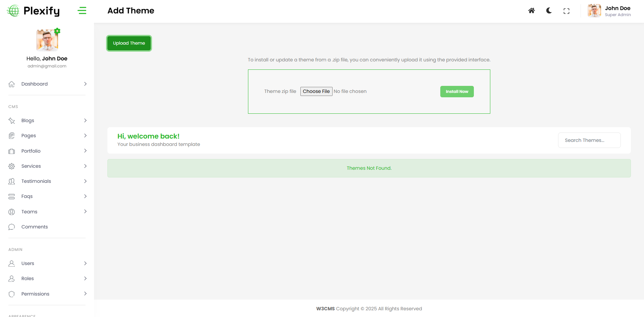Screen dimensions: 644x317
Task: Click the Portfolio briefcase icon
Action: point(12,151)
